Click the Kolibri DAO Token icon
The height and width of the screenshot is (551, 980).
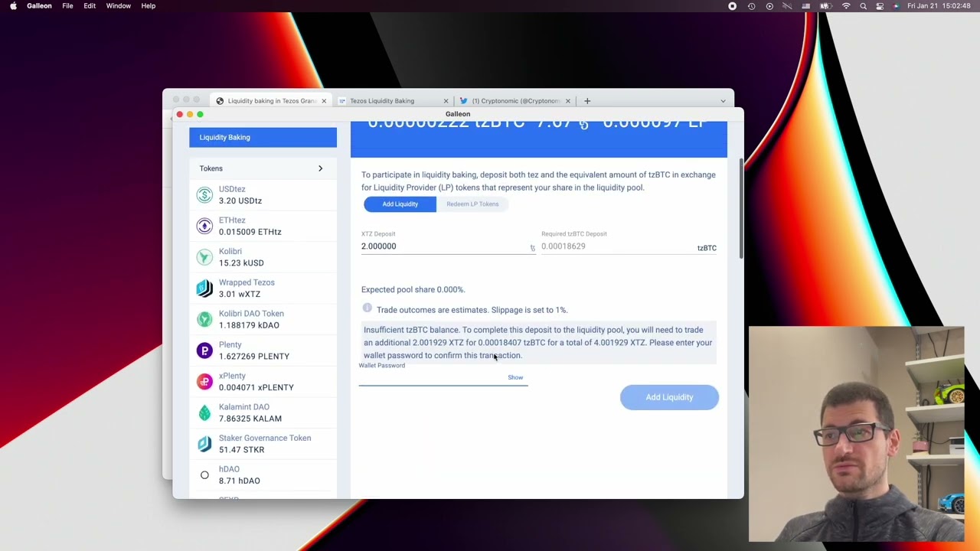click(x=204, y=319)
